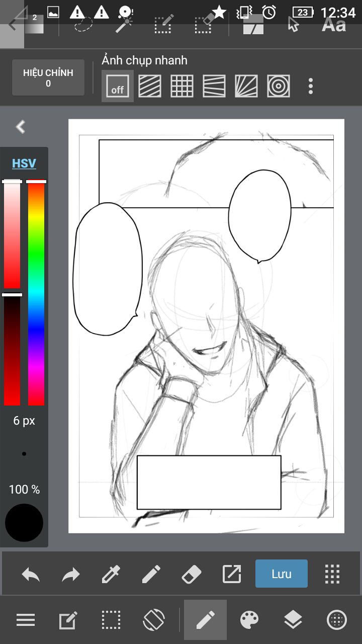Select the text Aa tool

pyautogui.click(x=334, y=24)
